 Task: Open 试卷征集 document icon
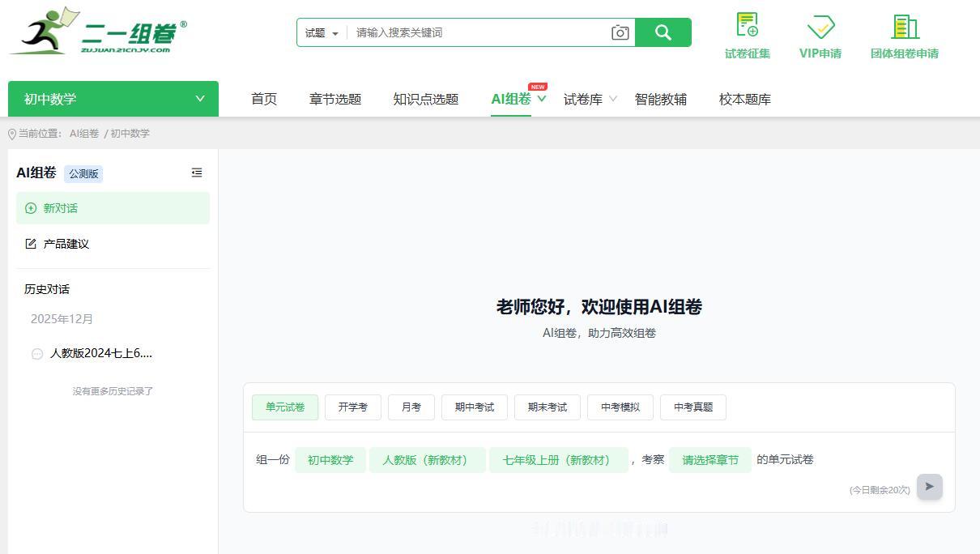pos(747,24)
